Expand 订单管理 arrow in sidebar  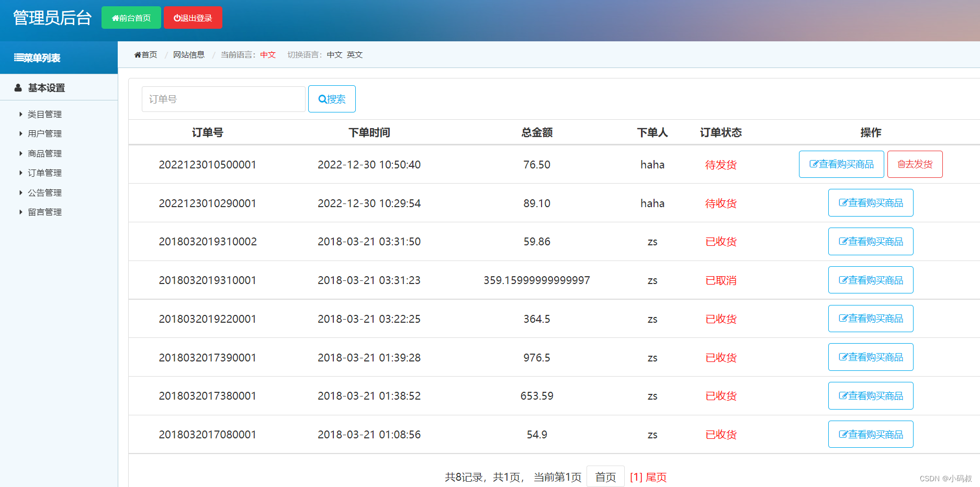21,173
